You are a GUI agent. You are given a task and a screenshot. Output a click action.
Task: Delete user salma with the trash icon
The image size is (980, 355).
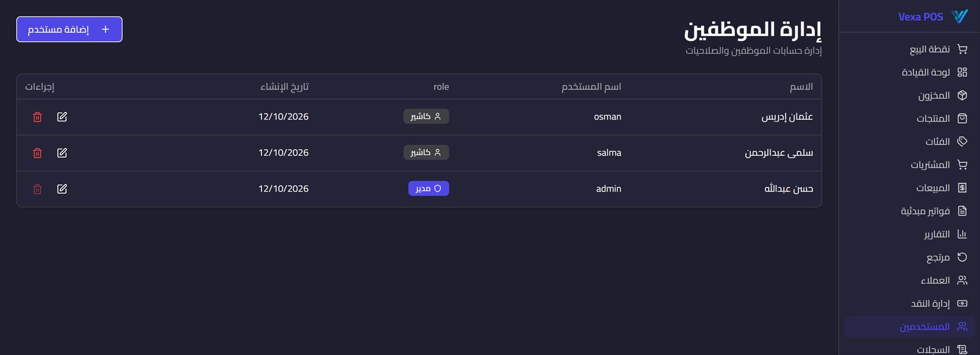pos(38,153)
